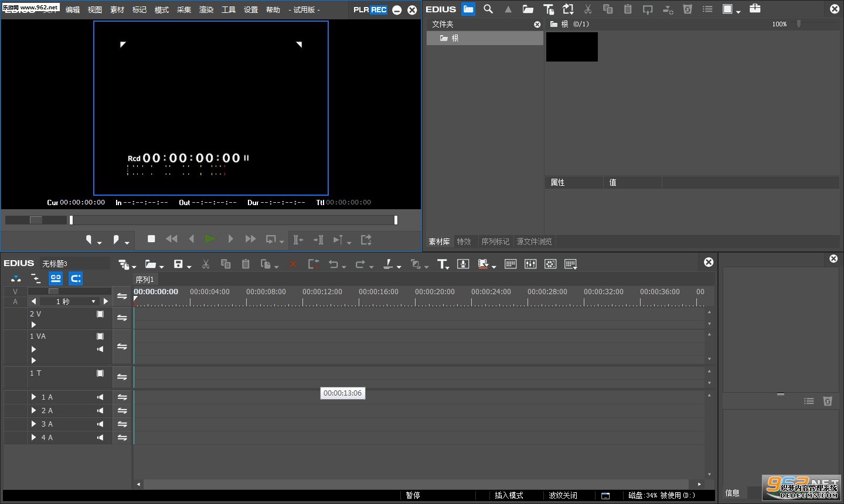Step to next frame in player
The image size is (844, 504).
coord(230,239)
